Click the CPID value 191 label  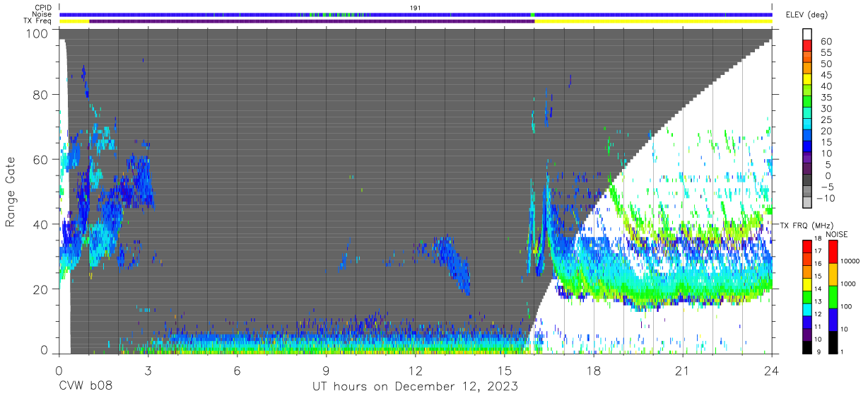click(x=416, y=8)
